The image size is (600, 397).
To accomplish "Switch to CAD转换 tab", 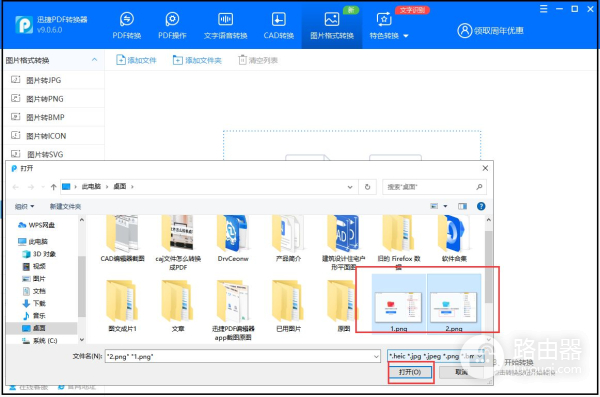I will click(279, 25).
